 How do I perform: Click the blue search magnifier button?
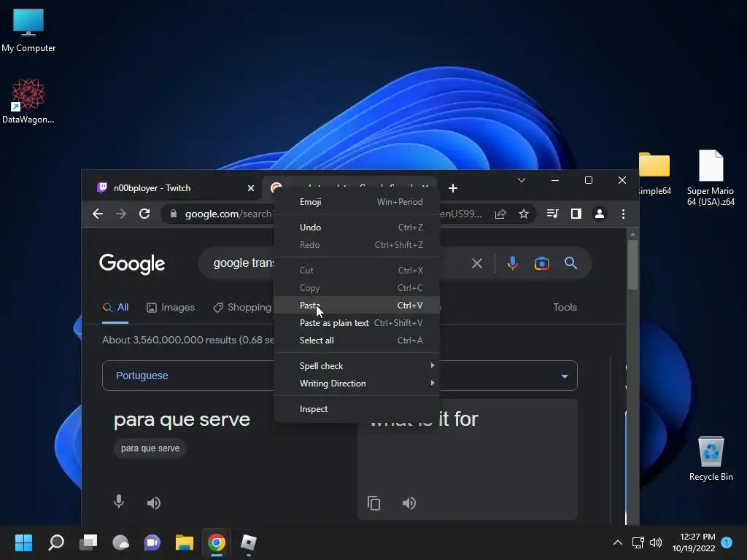(570, 262)
